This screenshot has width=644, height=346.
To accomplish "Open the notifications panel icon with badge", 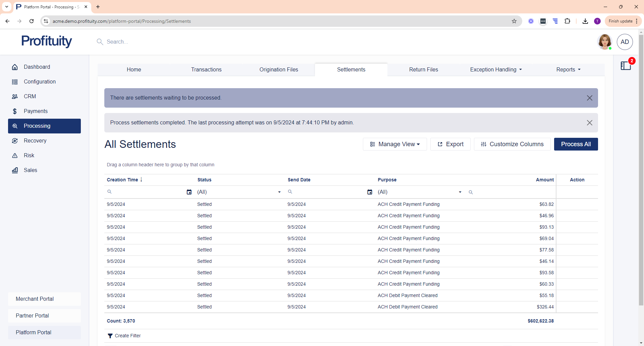I will click(x=626, y=65).
